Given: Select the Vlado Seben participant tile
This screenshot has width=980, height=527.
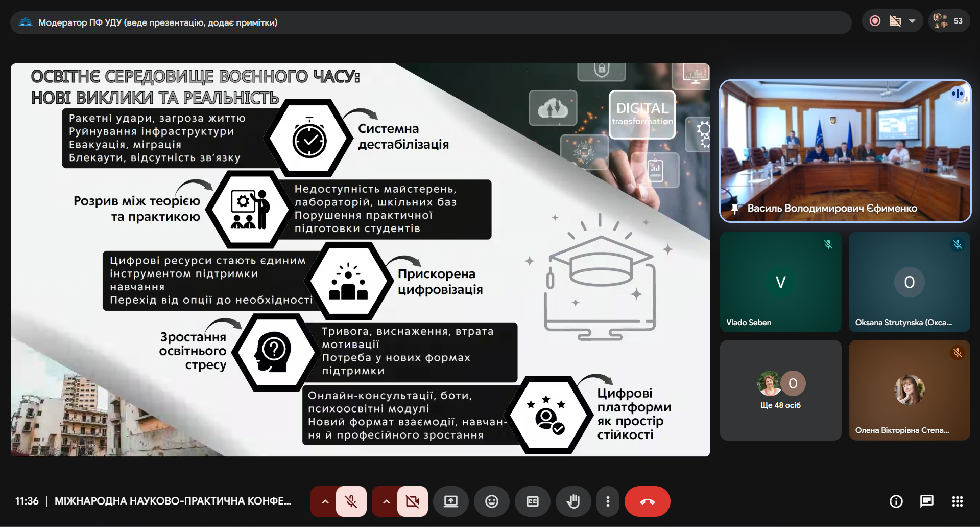Looking at the screenshot, I should (780, 282).
